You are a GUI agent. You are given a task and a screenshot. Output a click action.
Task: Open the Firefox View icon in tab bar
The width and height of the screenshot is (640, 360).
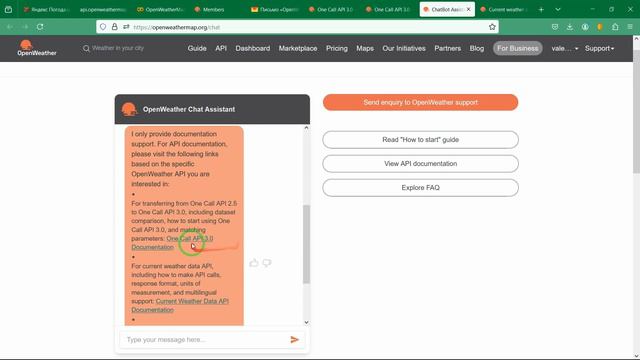click(8, 9)
